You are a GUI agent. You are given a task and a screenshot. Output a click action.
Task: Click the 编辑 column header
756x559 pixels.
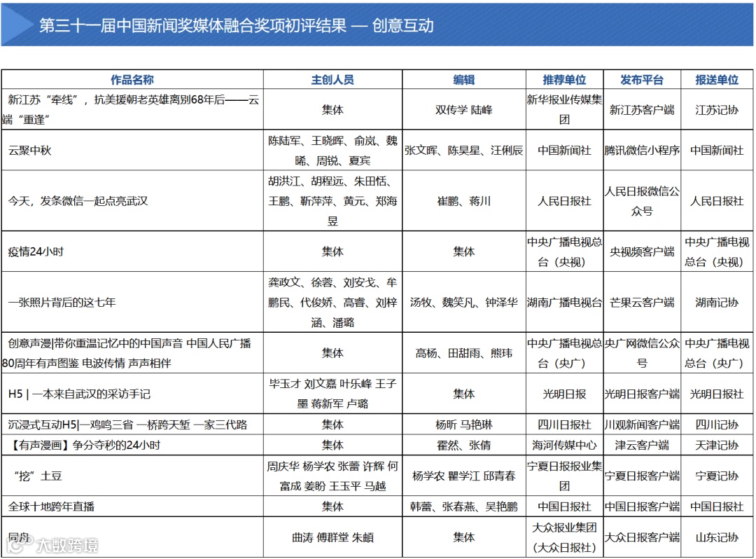point(464,80)
